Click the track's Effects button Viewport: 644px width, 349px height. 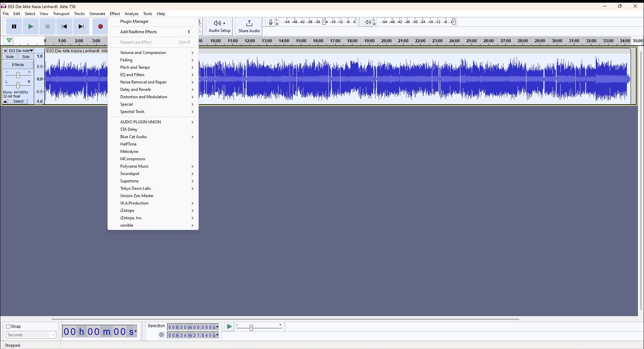18,64
